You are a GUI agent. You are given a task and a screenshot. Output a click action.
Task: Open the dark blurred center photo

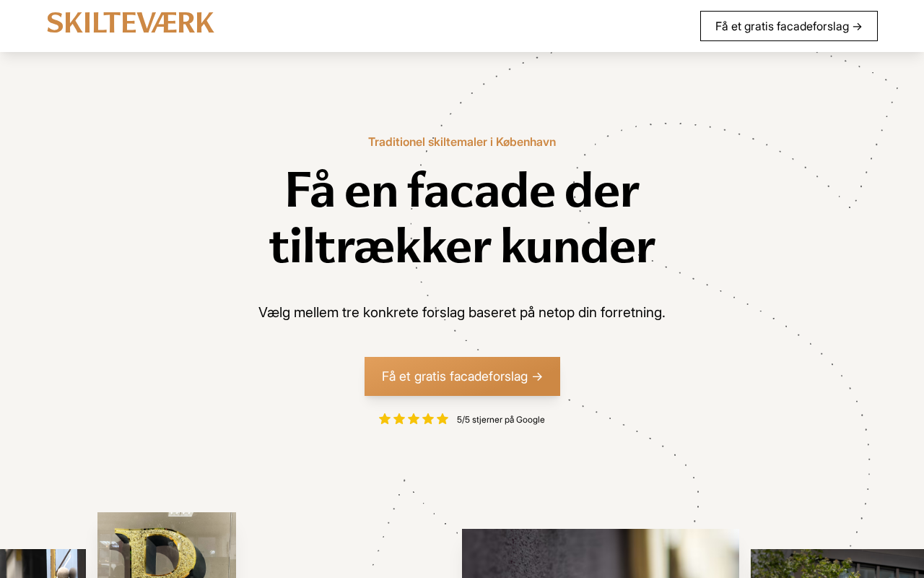coord(601,553)
